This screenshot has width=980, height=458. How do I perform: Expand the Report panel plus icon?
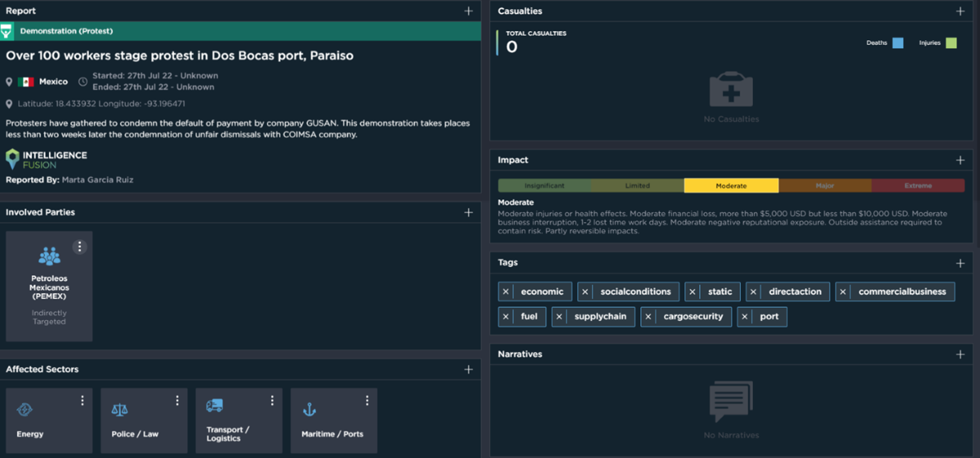coord(468,11)
